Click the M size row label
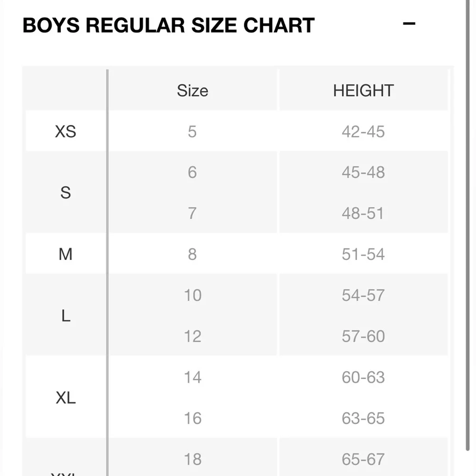 (x=66, y=254)
